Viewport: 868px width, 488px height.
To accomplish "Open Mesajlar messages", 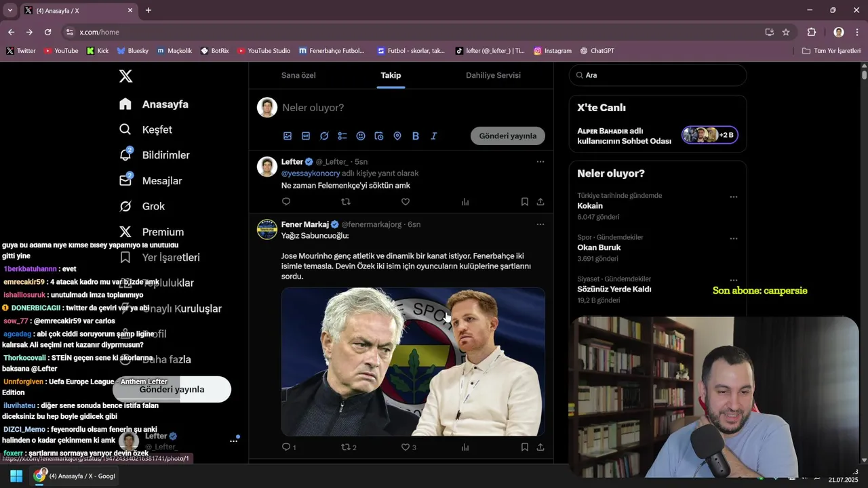I will point(151,181).
